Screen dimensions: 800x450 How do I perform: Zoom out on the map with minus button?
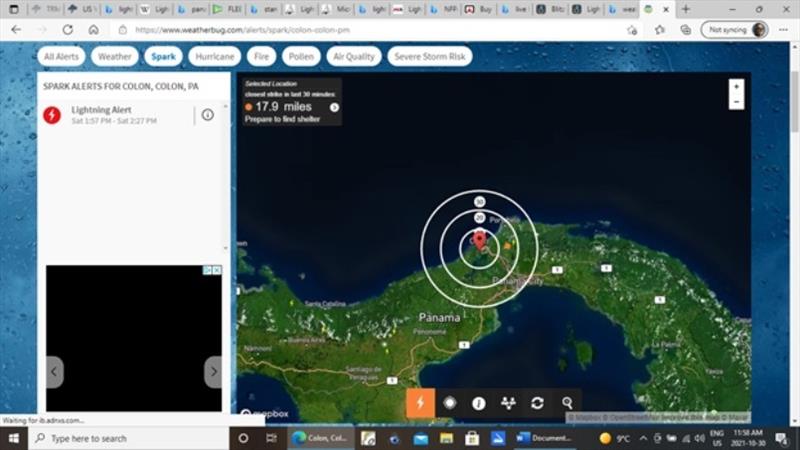(736, 102)
